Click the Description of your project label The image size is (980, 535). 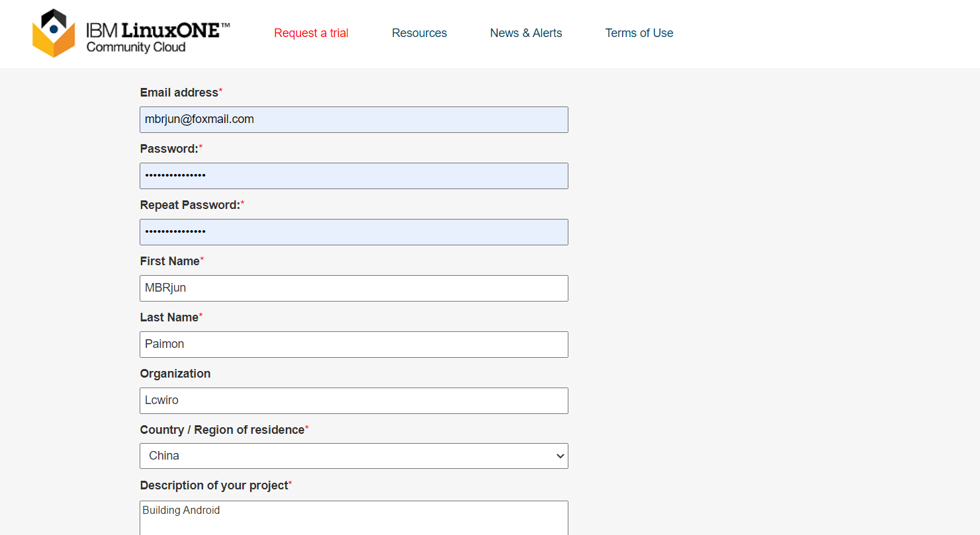click(x=214, y=485)
